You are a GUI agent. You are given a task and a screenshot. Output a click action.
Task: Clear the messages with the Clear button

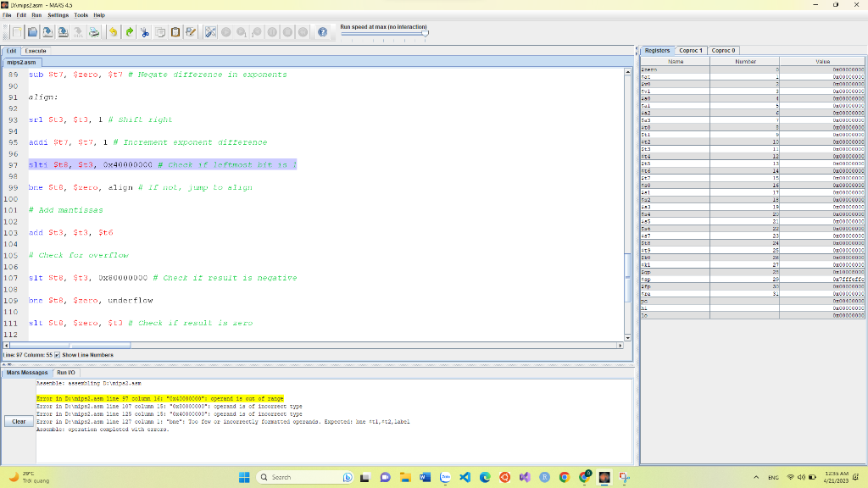click(19, 421)
